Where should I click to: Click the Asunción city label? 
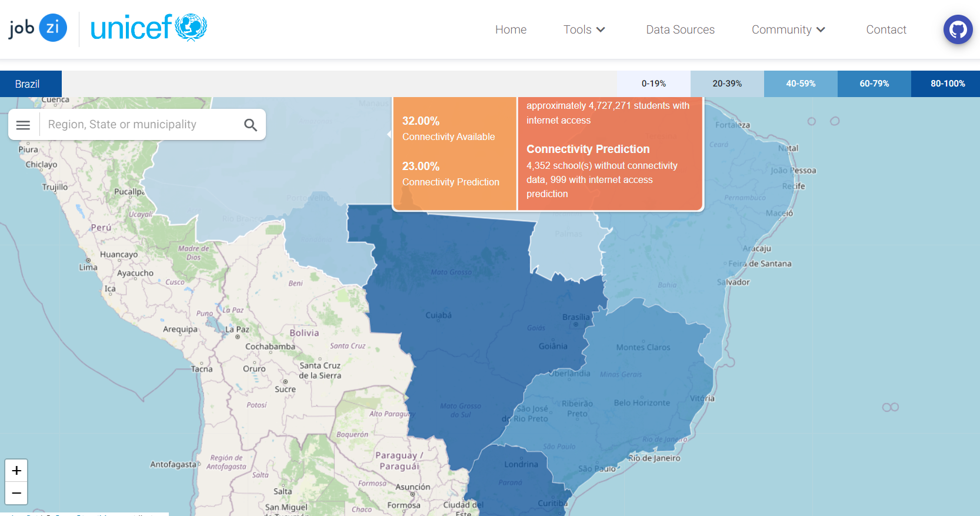click(x=413, y=487)
